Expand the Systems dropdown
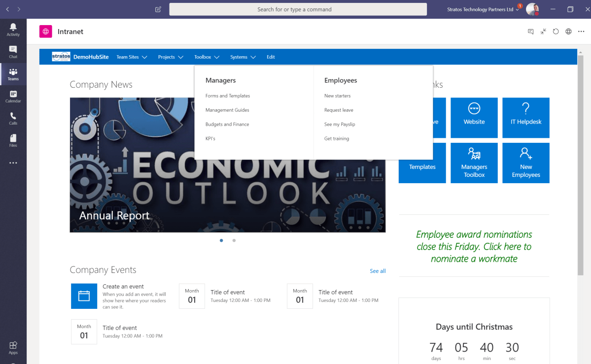Screen dimensions: 591x364 [x=243, y=57]
